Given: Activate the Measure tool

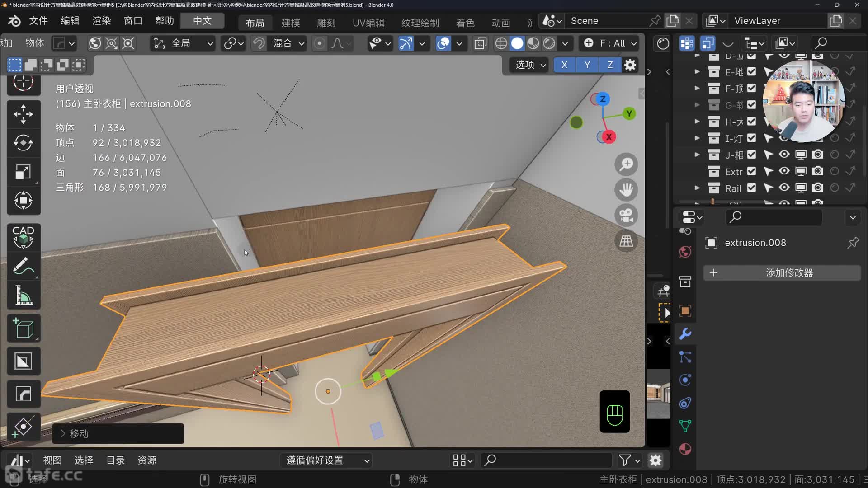Looking at the screenshot, I should [x=23, y=296].
